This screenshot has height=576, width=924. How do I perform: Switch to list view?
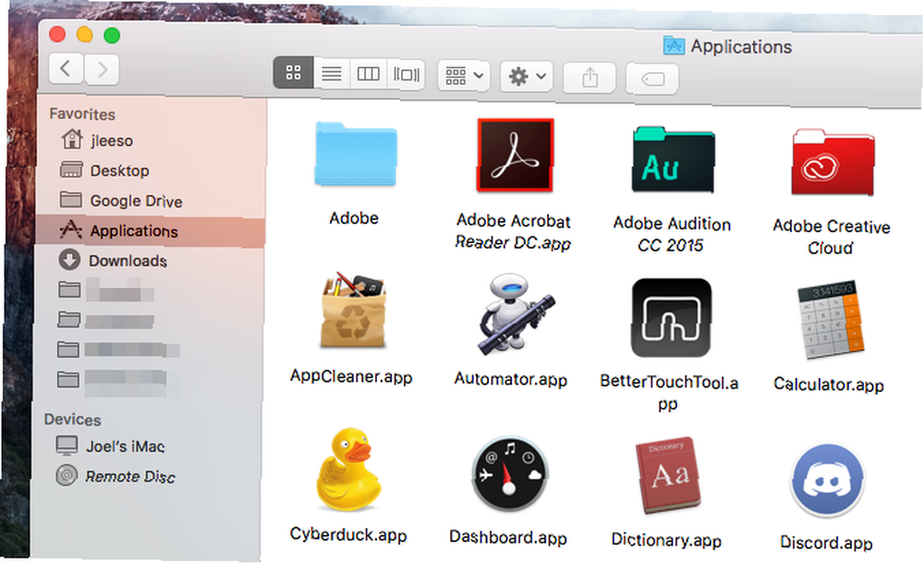(x=332, y=74)
